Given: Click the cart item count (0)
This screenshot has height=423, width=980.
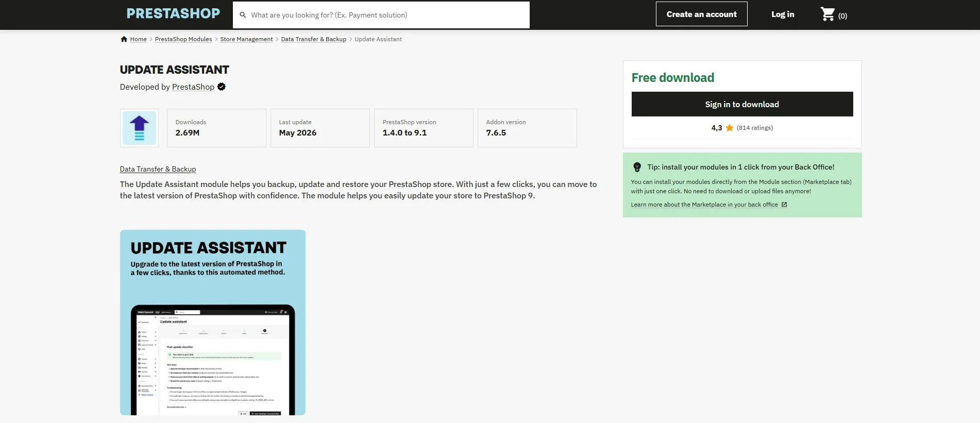Looking at the screenshot, I should coord(842,16).
